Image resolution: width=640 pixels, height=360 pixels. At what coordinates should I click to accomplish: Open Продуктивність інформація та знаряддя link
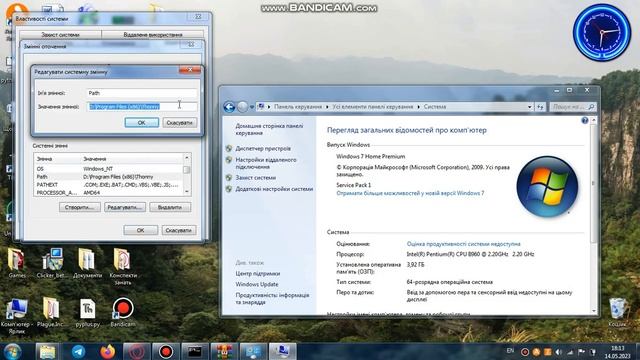click(x=272, y=298)
